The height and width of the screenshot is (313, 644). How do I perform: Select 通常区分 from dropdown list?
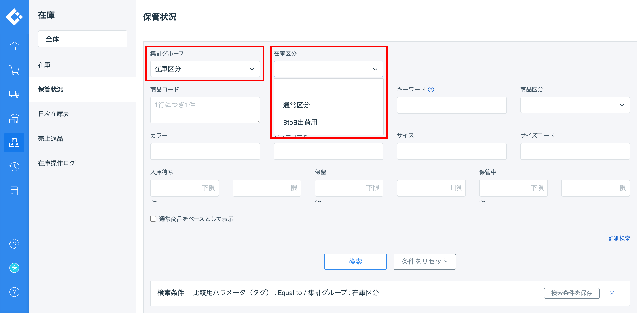(297, 105)
